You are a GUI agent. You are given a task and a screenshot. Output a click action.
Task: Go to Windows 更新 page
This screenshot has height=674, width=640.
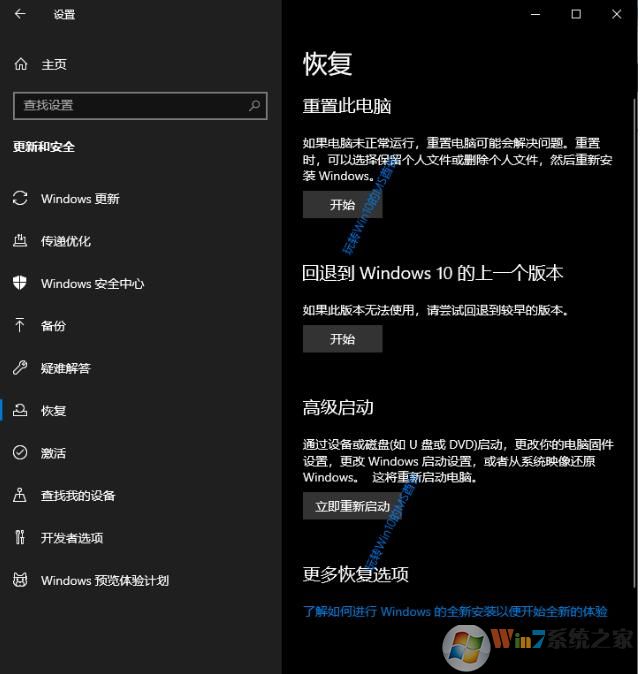coord(80,199)
